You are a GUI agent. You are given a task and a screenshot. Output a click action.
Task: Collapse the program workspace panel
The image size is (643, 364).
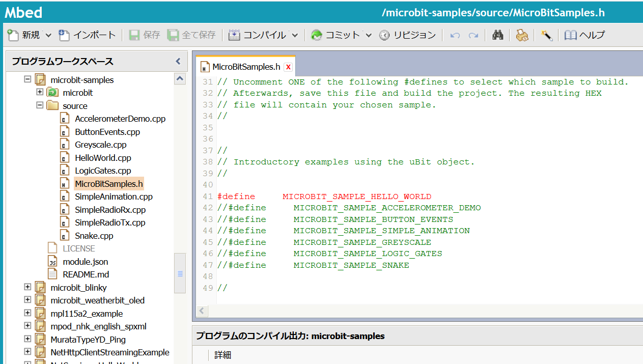[178, 61]
